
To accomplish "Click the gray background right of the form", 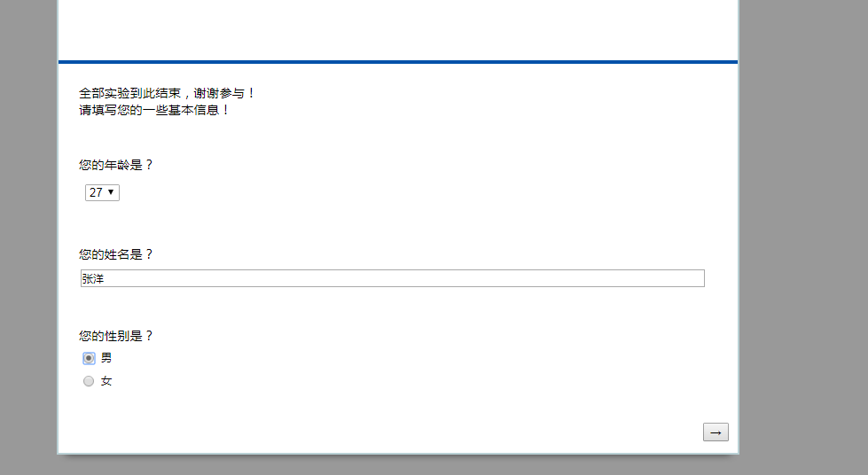I will click(804, 237).
